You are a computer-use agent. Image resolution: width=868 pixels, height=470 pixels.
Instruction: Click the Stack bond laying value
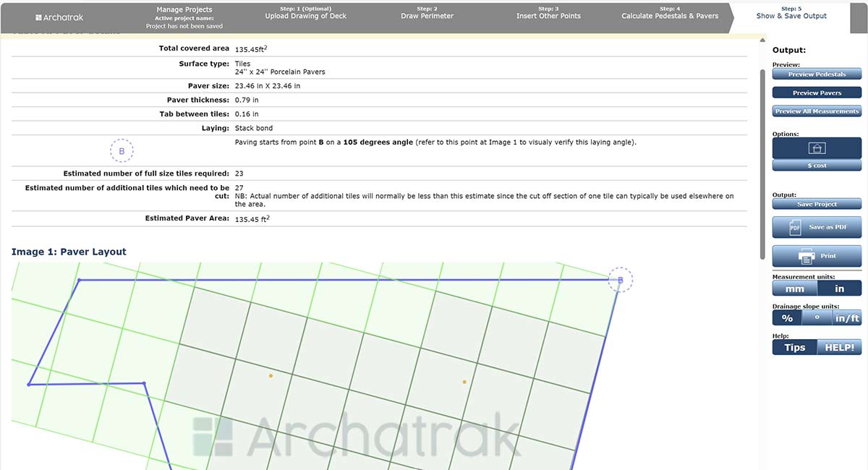point(254,128)
